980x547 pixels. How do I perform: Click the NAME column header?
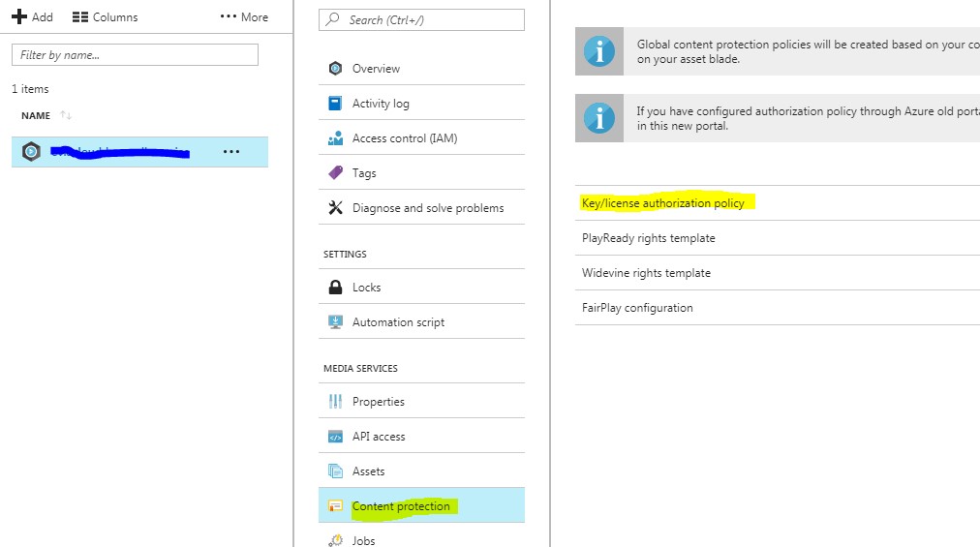click(36, 115)
